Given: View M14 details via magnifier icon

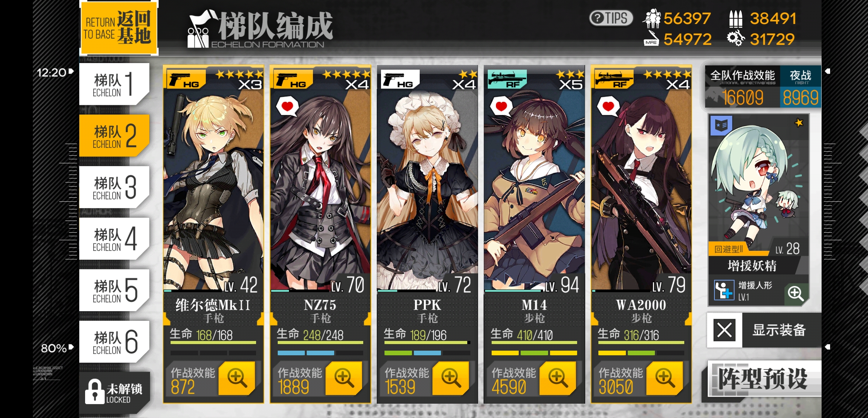Looking at the screenshot, I should coord(558,378).
